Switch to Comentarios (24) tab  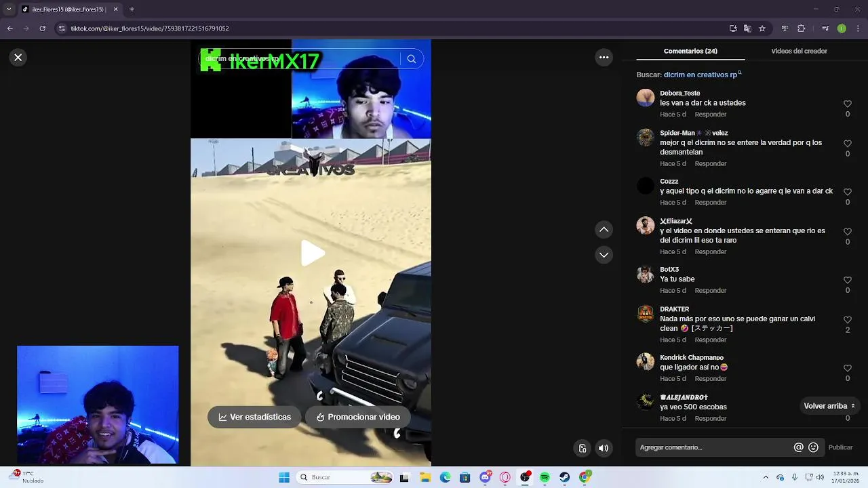point(690,51)
